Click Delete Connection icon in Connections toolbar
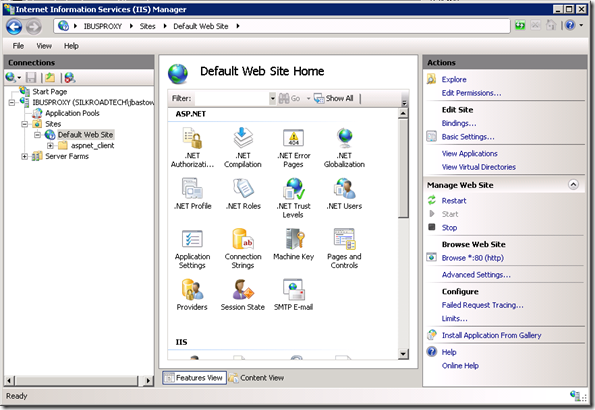 pyautogui.click(x=69, y=78)
